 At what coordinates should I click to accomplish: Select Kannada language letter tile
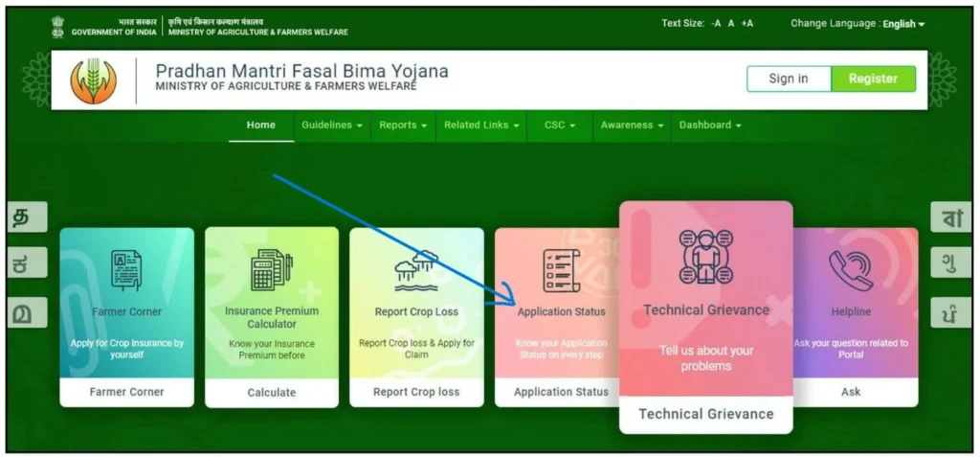click(x=27, y=262)
